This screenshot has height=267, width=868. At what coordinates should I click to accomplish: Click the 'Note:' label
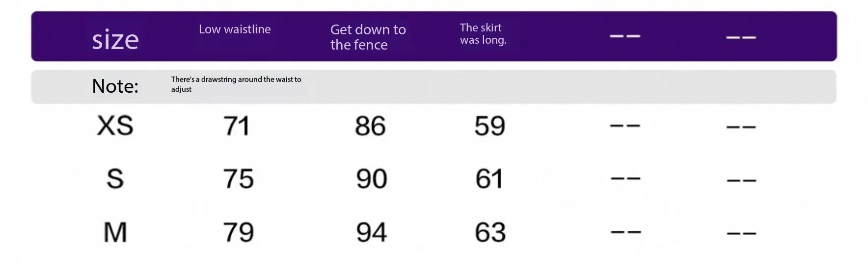[x=115, y=86]
